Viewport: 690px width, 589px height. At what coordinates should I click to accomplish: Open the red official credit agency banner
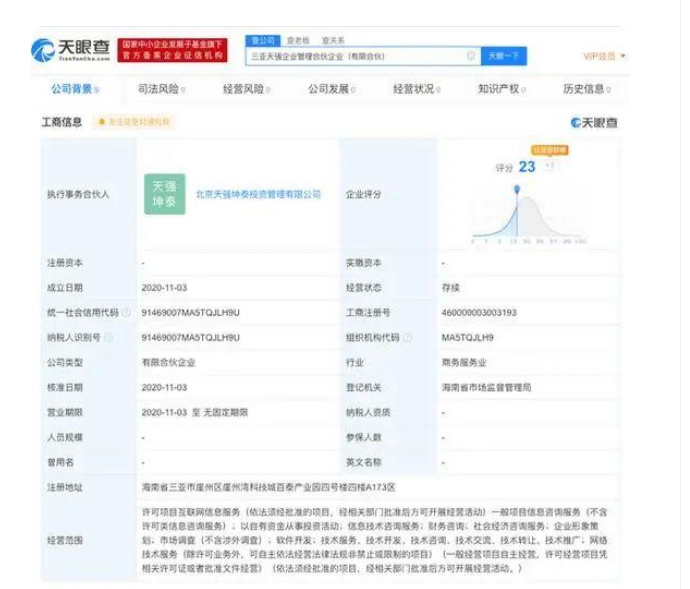172,50
